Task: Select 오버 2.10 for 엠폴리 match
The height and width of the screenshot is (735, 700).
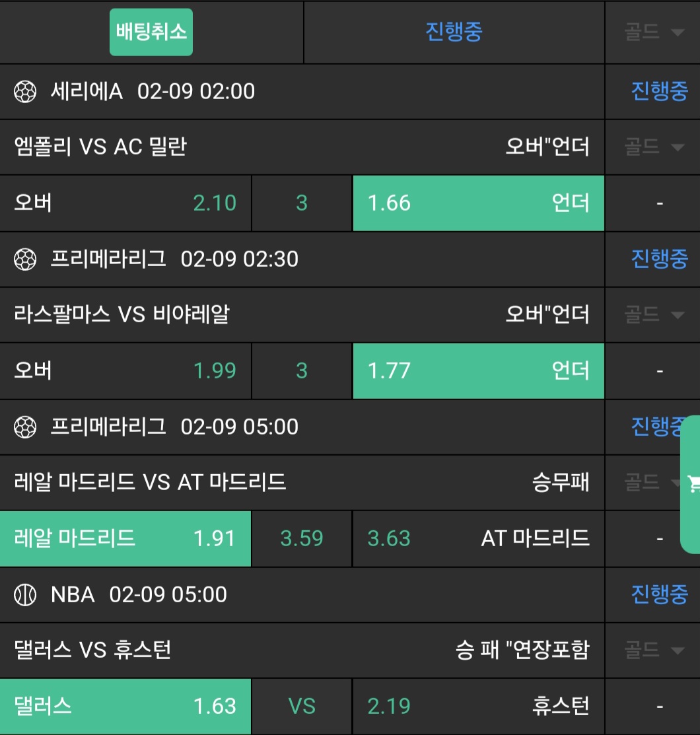Action: 125,203
